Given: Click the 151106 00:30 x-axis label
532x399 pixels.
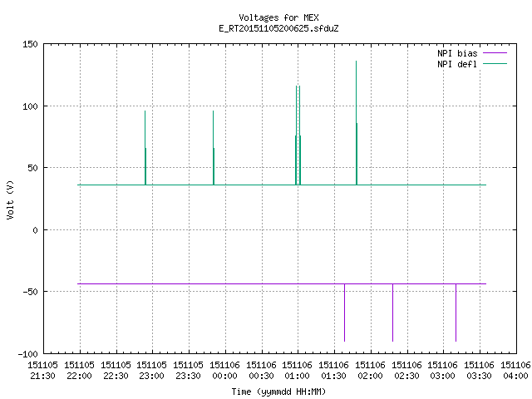Looking at the screenshot, I should coord(261,371).
